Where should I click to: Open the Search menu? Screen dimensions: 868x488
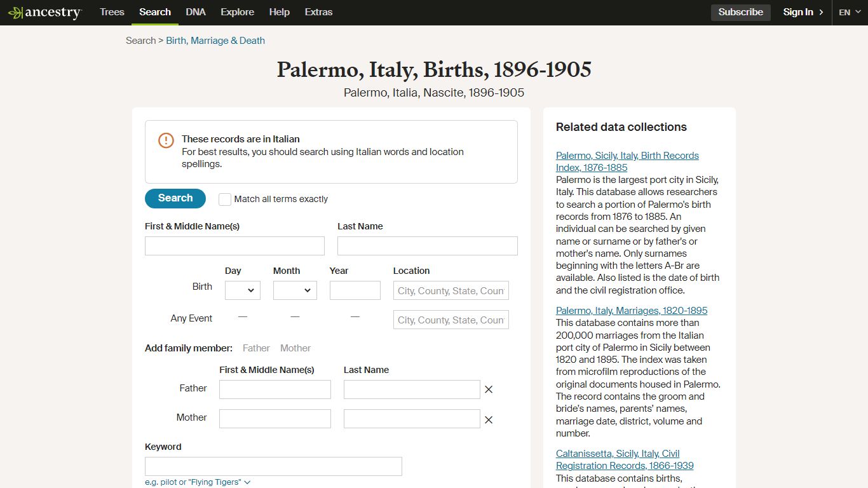[x=155, y=12]
